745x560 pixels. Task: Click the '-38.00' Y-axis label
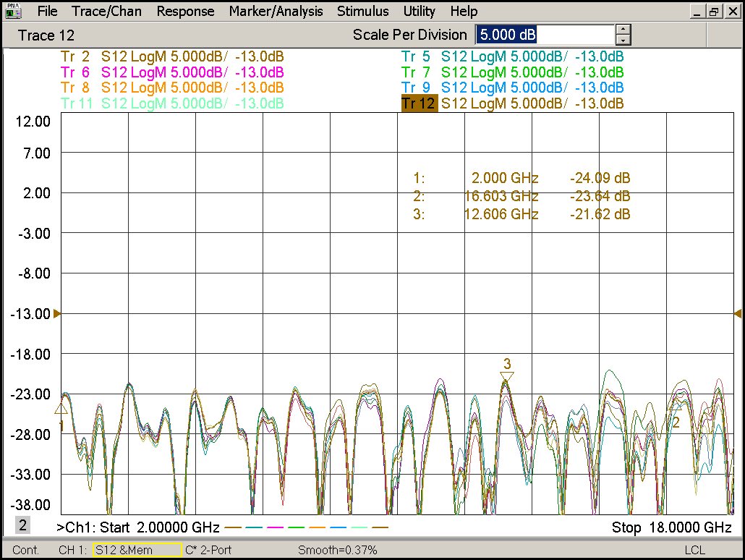tap(30, 505)
